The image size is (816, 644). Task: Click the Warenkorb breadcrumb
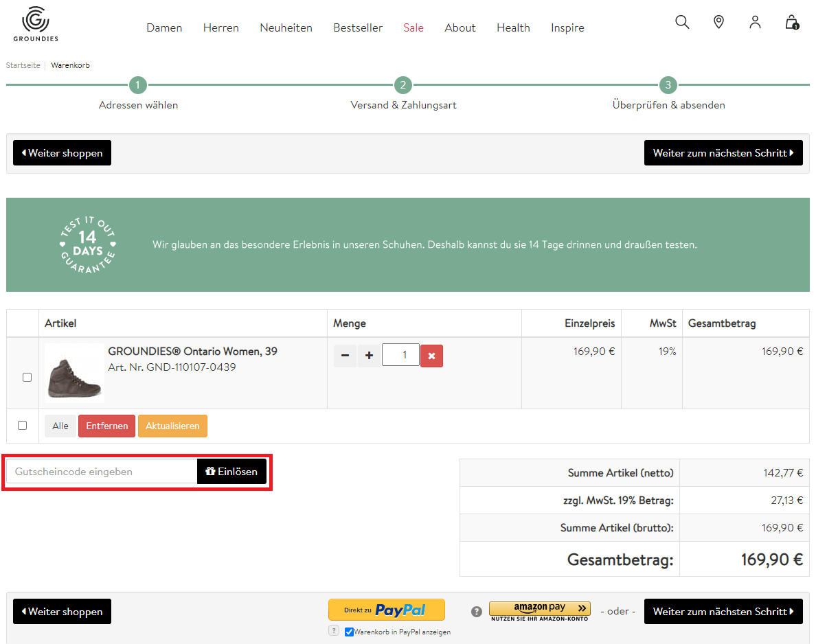click(70, 65)
